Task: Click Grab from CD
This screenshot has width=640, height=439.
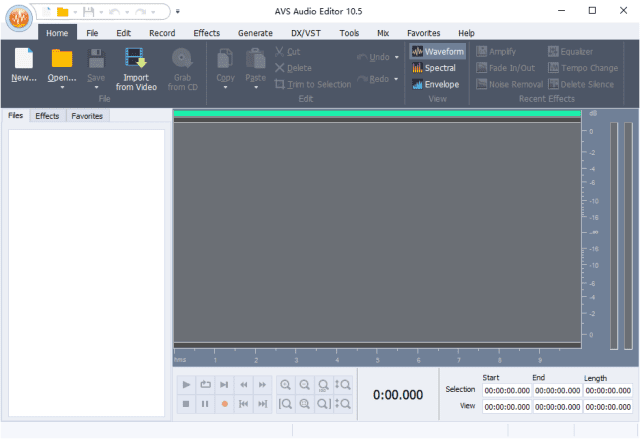Action: pos(182,69)
